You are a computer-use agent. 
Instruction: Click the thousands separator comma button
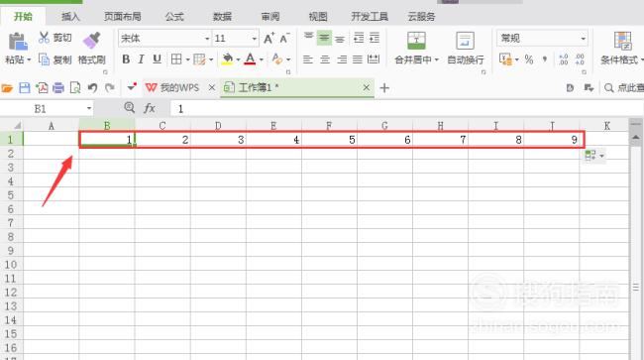coord(545,60)
